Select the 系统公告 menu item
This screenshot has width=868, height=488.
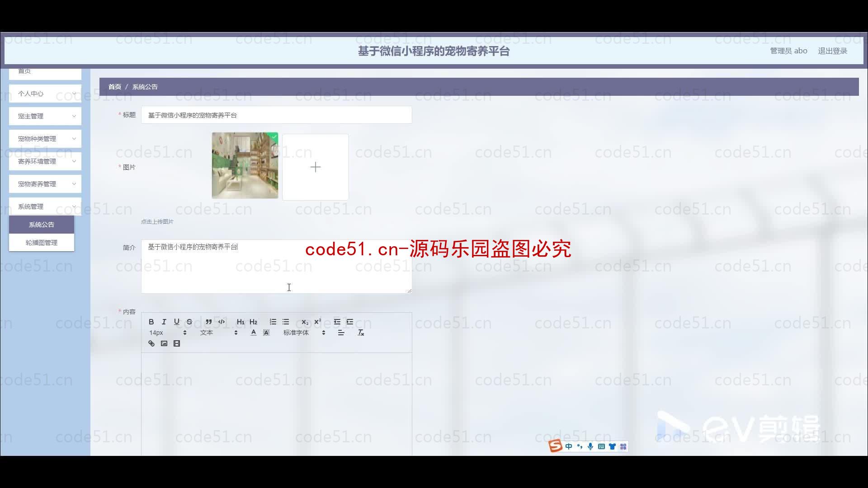point(41,224)
